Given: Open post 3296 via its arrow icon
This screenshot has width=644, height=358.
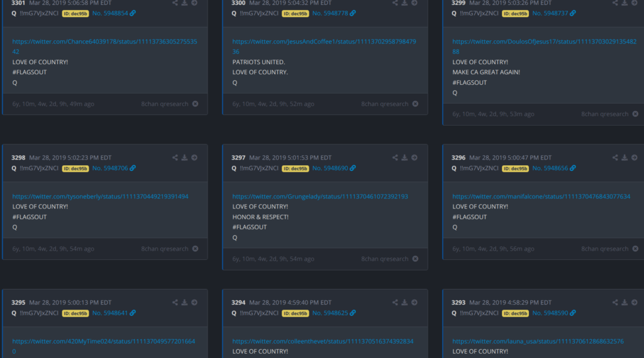Looking at the screenshot, I should [x=634, y=158].
